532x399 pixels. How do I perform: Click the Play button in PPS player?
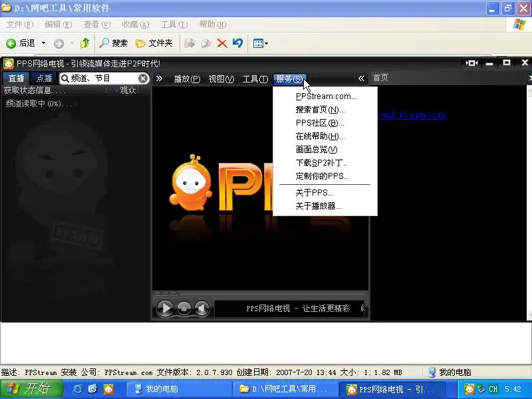click(165, 308)
